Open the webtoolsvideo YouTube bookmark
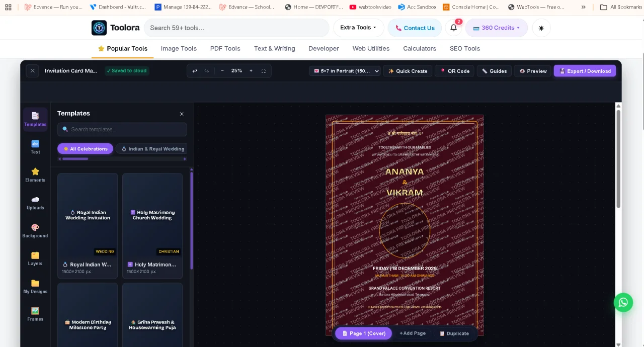 coord(370,7)
